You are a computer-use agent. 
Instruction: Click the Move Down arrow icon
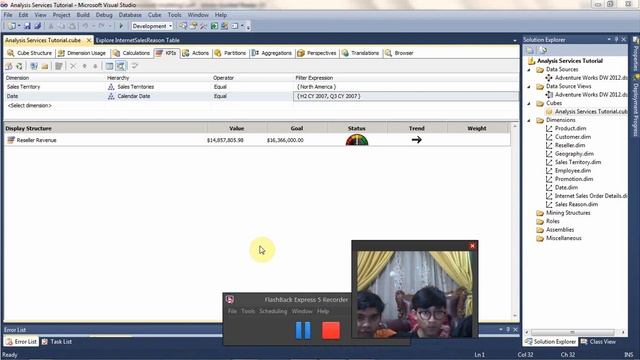95,66
